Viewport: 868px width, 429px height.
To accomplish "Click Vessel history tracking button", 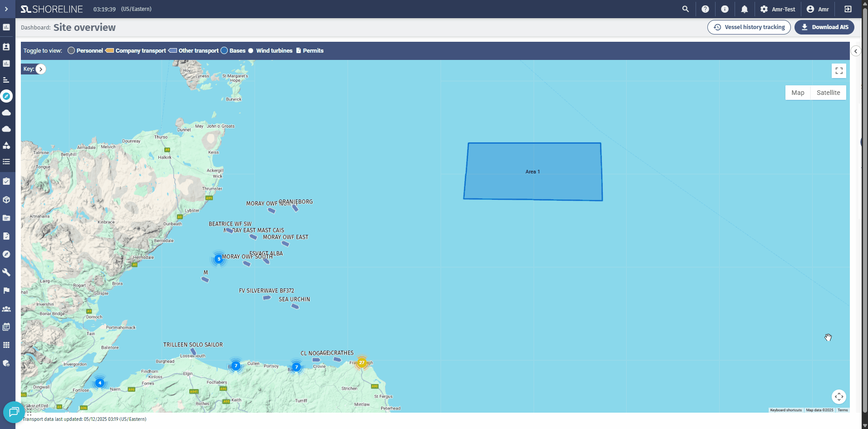I will 749,27.
